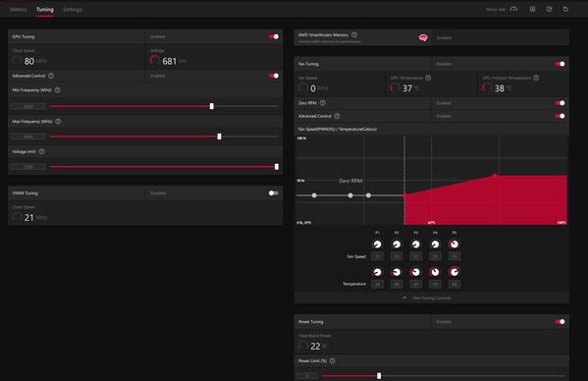Image resolution: width=588 pixels, height=381 pixels.
Task: Enable the VRAM Tuning toggle
Action: pyautogui.click(x=274, y=193)
